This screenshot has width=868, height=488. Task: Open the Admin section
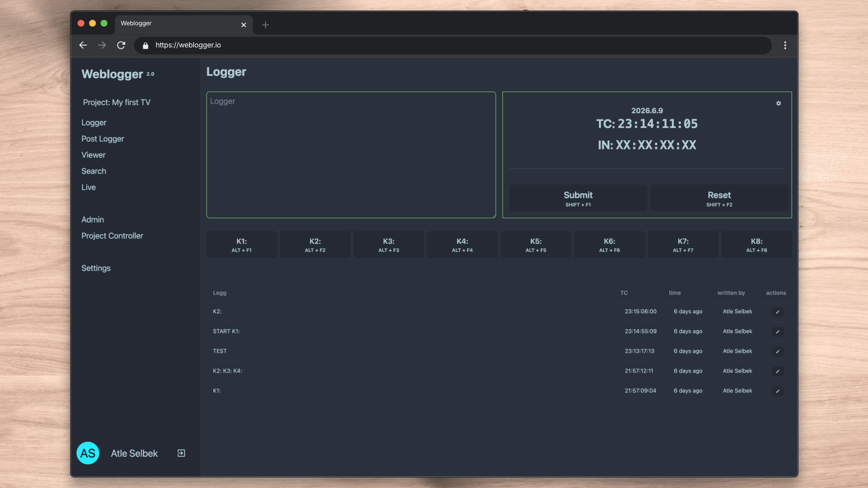(93, 220)
